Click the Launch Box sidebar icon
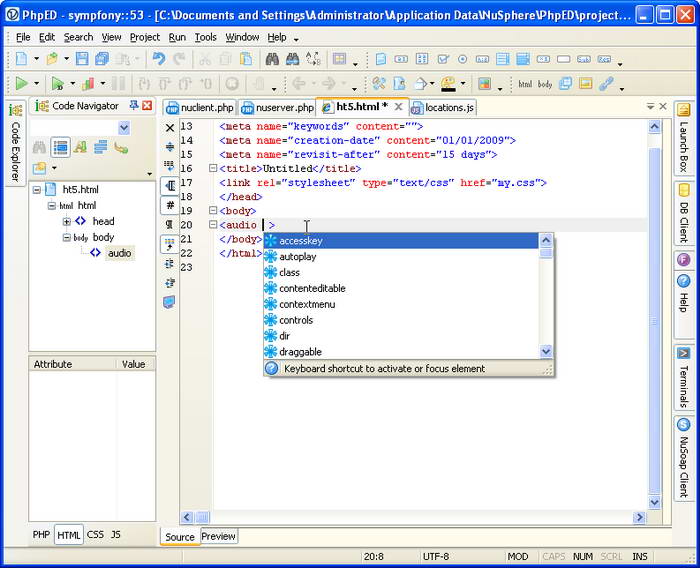The image size is (700, 568). (x=683, y=109)
